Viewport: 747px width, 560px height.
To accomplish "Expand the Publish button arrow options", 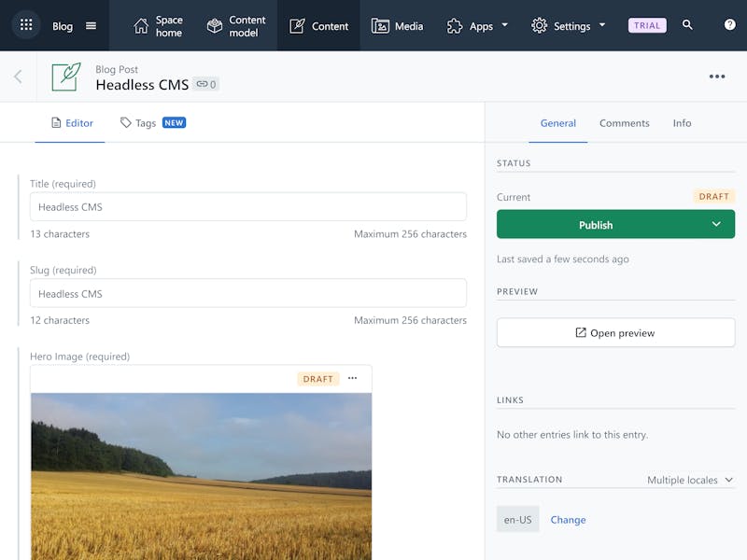I will 716,224.
